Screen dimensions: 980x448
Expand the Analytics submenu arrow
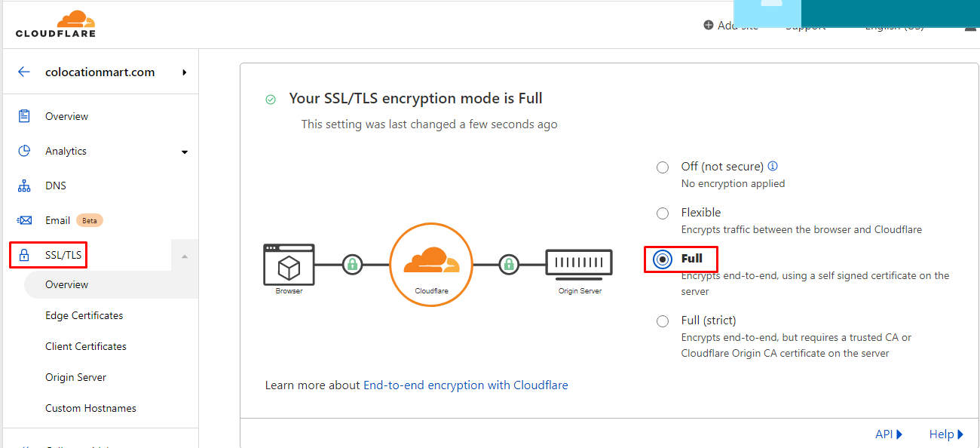pos(185,152)
